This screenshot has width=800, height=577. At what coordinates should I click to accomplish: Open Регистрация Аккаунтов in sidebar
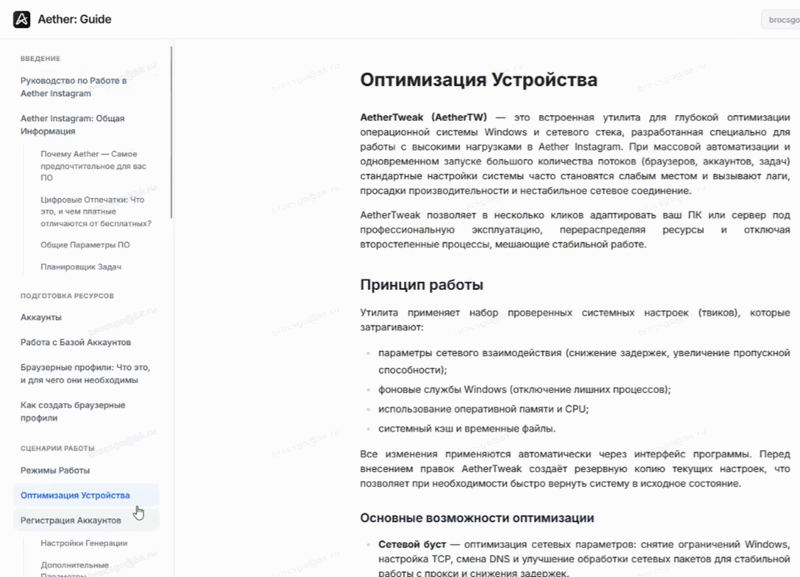[x=86, y=520]
